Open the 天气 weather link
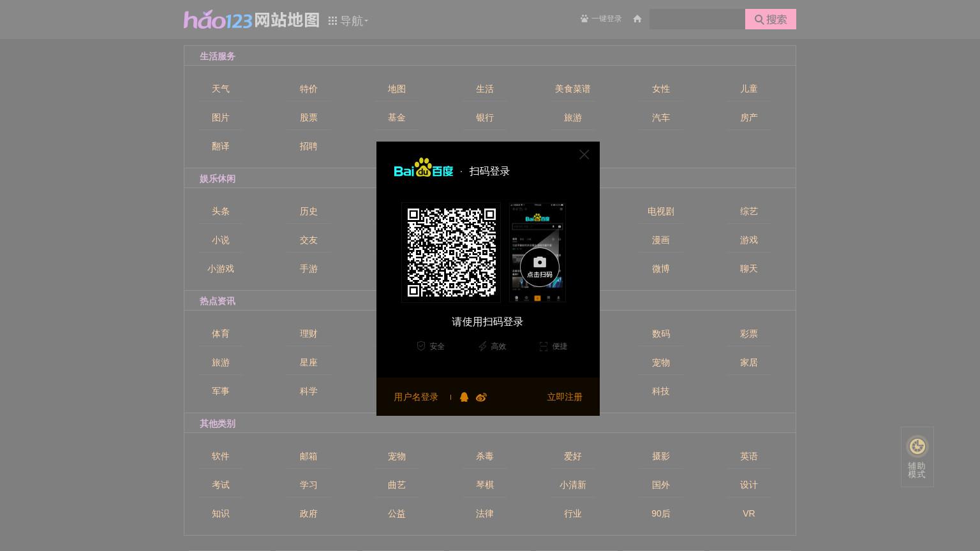Screen dimensions: 980x551 (x=221, y=89)
